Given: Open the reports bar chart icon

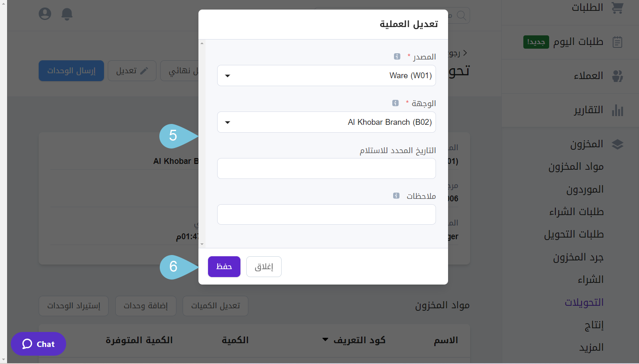Looking at the screenshot, I should pos(617,110).
